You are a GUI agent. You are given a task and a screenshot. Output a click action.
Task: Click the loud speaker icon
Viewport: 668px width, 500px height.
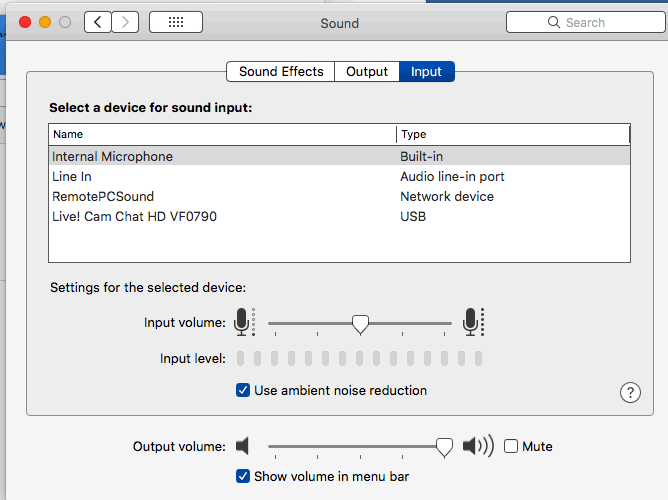click(478, 447)
